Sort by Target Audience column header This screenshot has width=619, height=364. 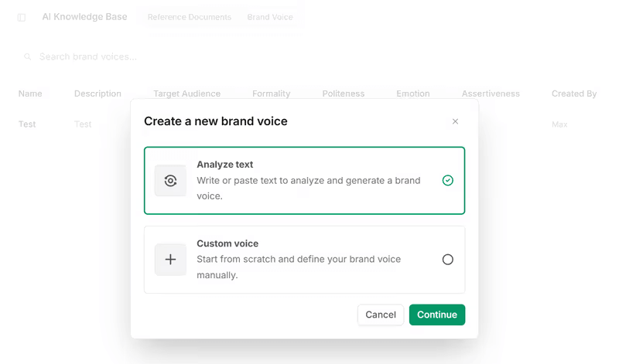[186, 94]
